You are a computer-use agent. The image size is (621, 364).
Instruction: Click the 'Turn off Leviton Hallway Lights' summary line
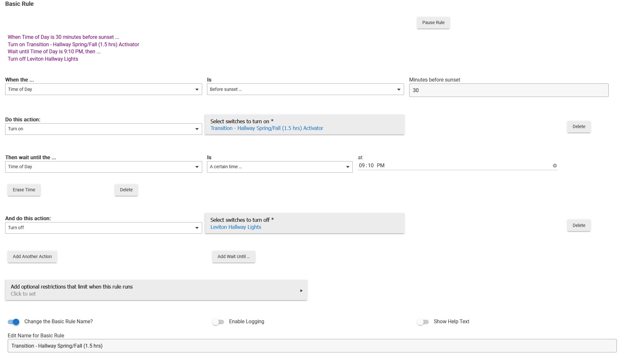point(43,59)
